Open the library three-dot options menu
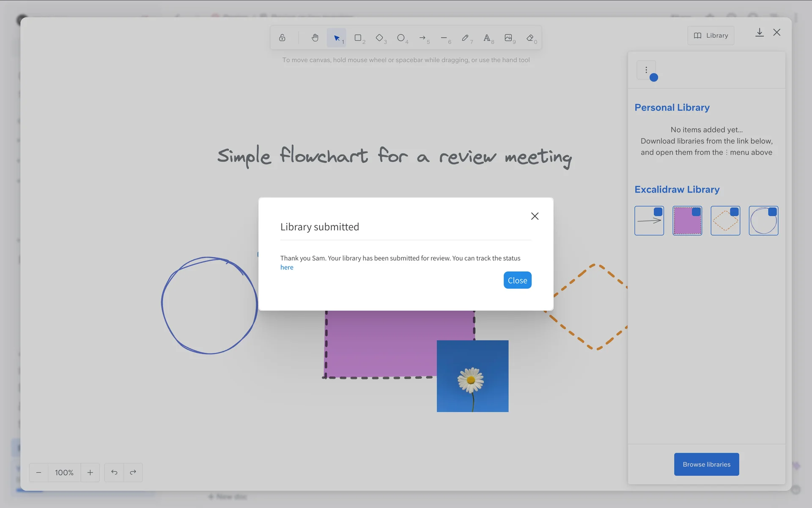 [646, 70]
